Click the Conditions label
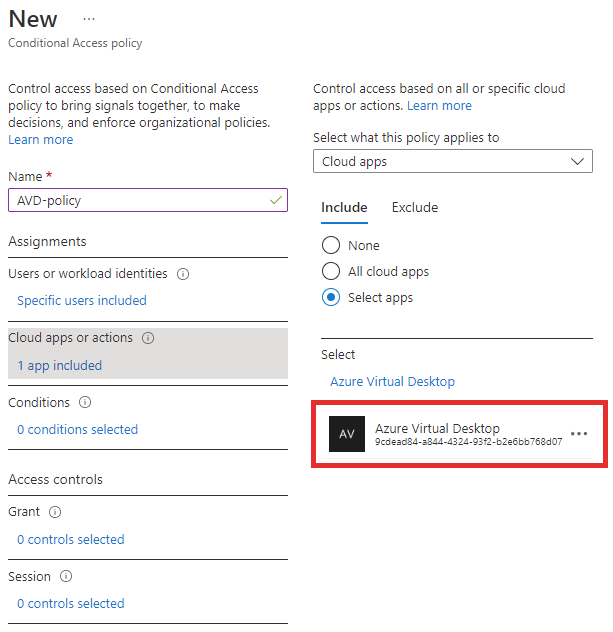 pyautogui.click(x=39, y=403)
